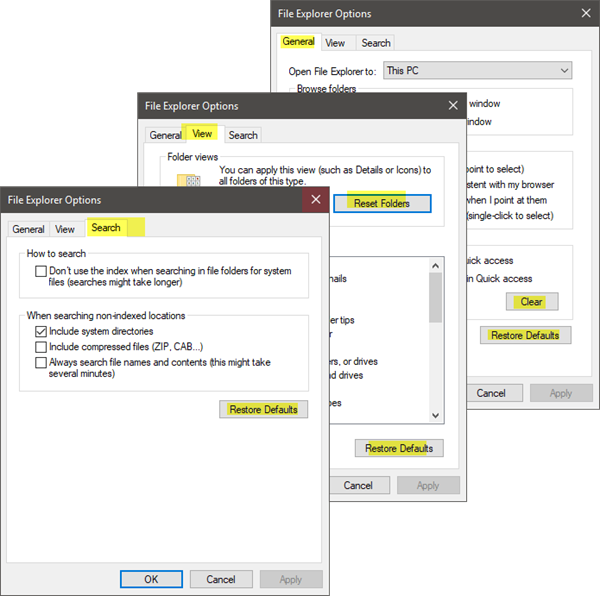Open Search tab in back General dialog
The height and width of the screenshot is (596, 600).
click(376, 43)
